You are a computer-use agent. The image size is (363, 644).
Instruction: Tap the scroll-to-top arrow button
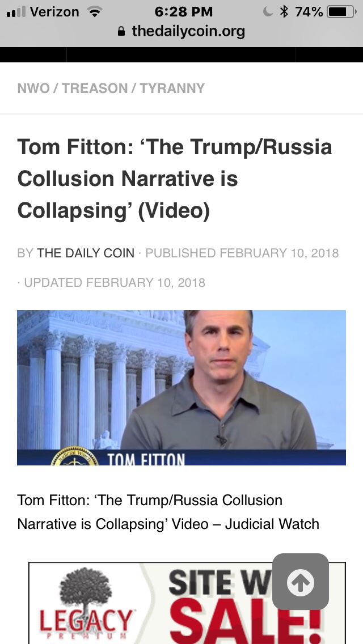(x=301, y=582)
